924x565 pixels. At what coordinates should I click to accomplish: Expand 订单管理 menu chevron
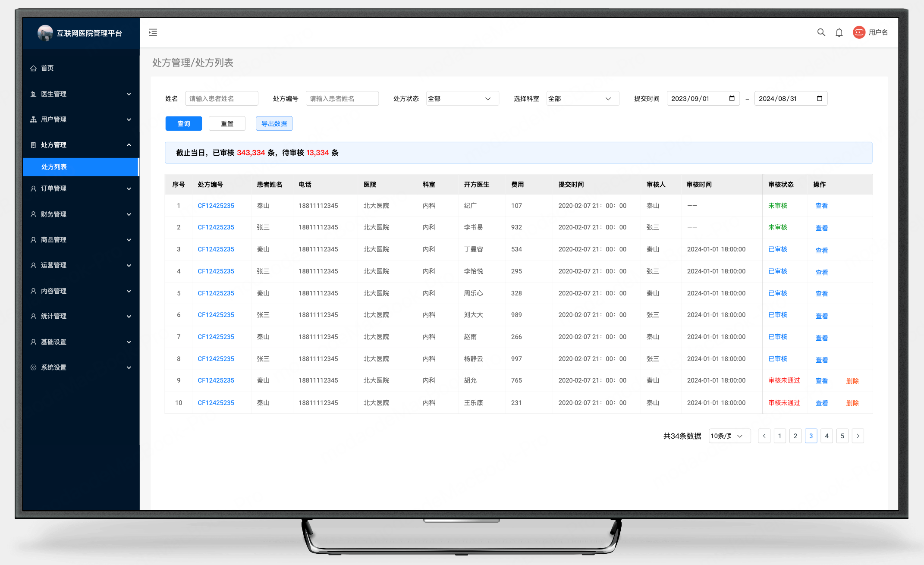[129, 188]
